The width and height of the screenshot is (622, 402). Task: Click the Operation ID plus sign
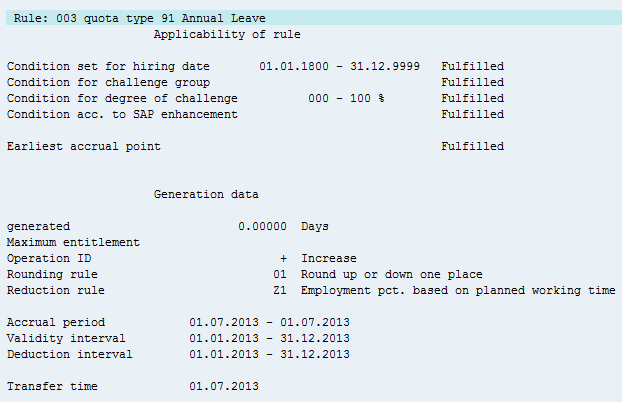point(283,258)
